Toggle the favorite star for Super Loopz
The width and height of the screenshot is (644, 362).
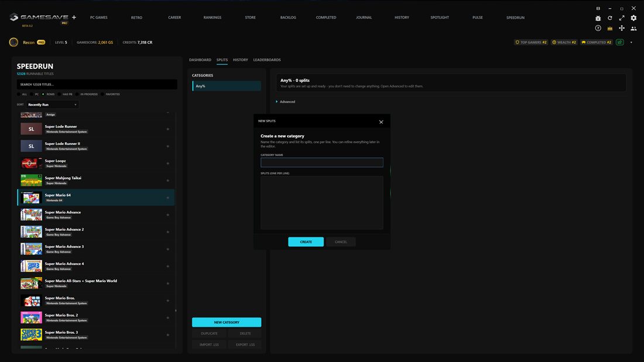[x=167, y=163]
